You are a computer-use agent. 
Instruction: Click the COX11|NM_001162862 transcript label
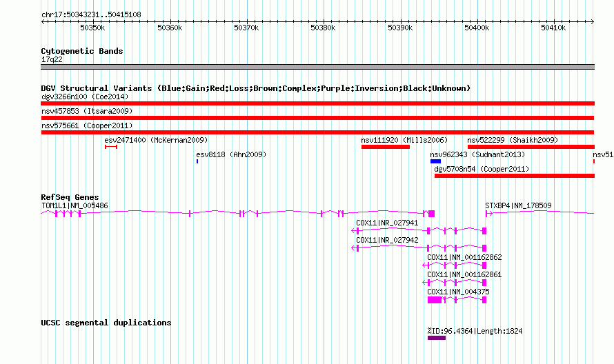click(x=464, y=257)
